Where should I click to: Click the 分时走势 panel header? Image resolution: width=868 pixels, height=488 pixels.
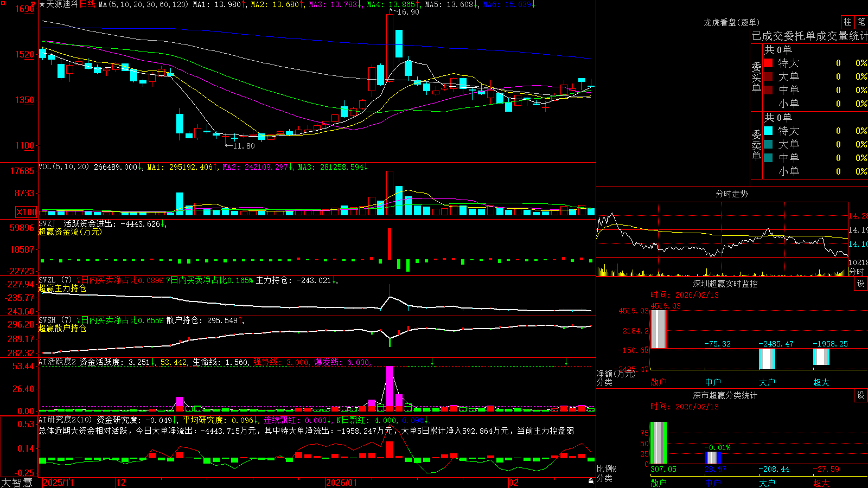(731, 194)
